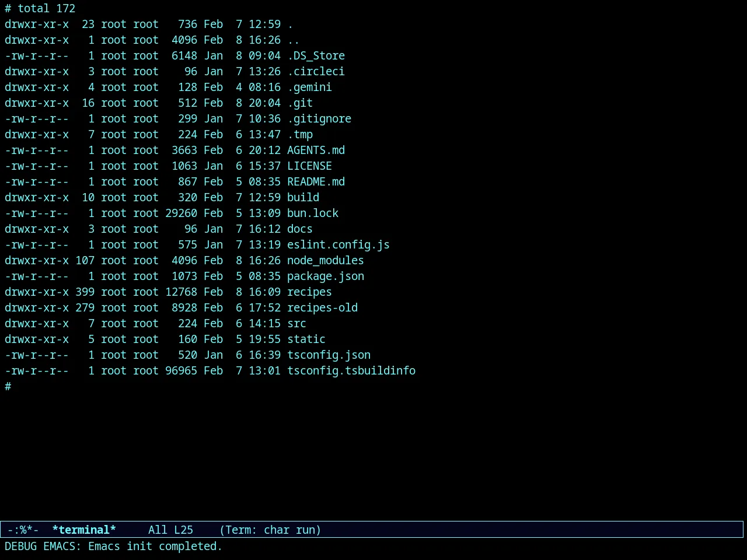
Task: Click the *terminal* buffer name in mode line
Action: click(84, 530)
